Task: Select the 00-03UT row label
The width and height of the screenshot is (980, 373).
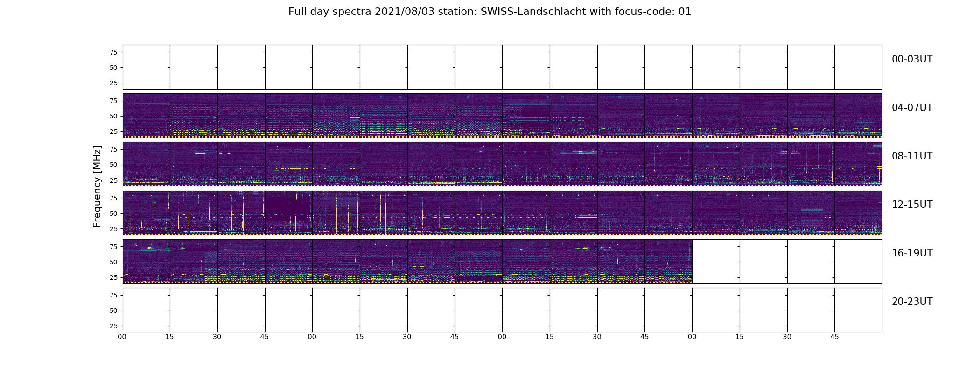Action: click(912, 59)
